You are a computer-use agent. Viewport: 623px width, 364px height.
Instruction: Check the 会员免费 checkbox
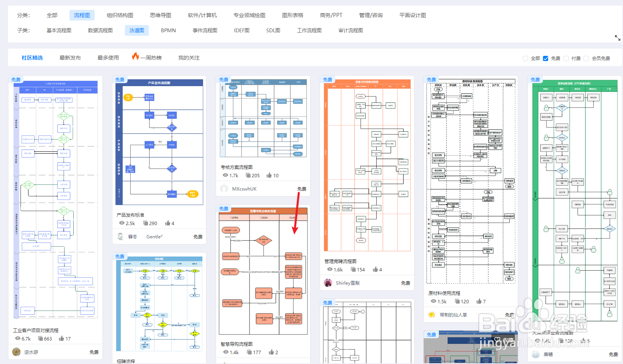pos(586,58)
